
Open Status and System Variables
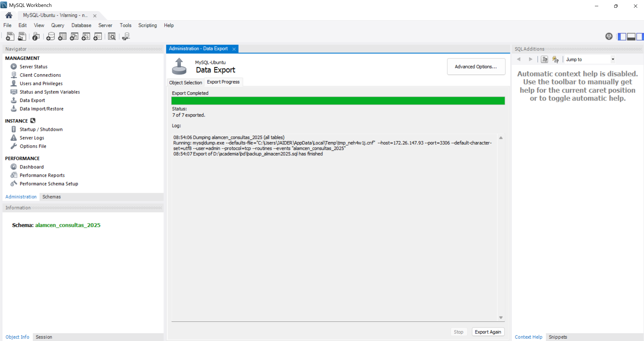[50, 92]
